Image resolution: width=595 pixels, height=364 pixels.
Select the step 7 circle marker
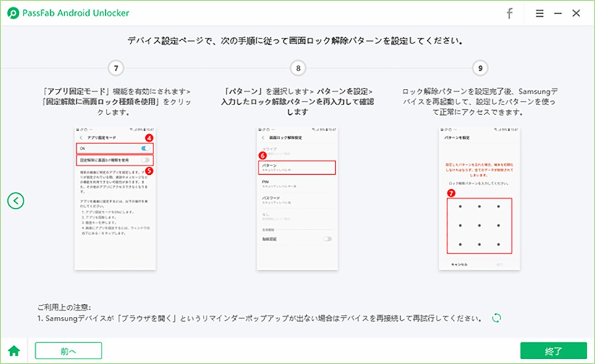pos(116,68)
